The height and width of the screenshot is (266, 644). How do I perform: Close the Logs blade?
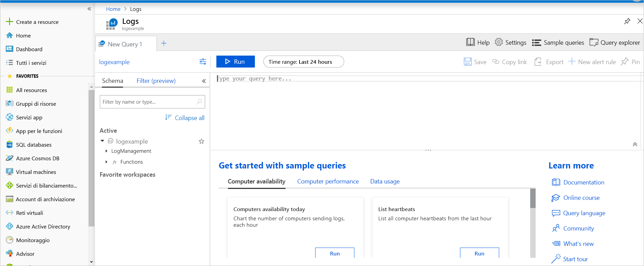(640, 21)
